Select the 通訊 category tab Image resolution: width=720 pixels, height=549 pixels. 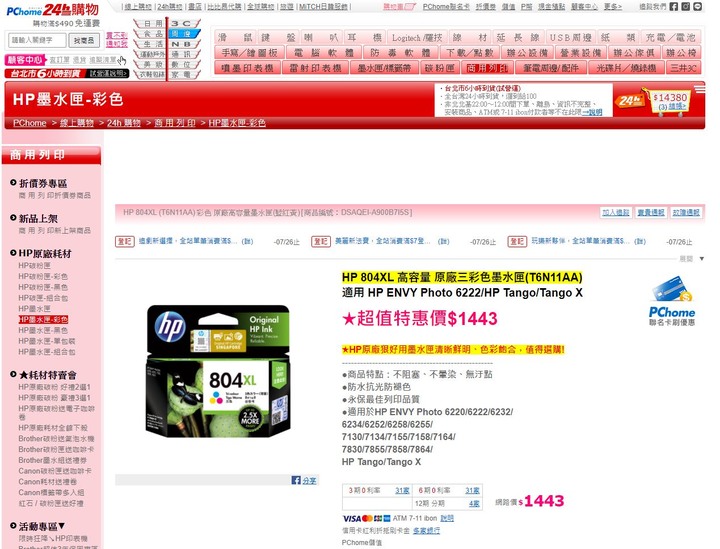tap(182, 54)
